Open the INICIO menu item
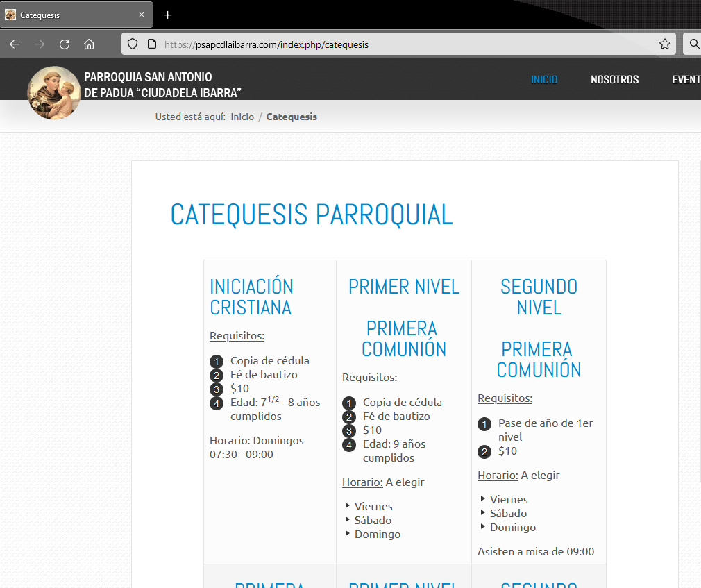Screen dimensions: 701x588 544,80
